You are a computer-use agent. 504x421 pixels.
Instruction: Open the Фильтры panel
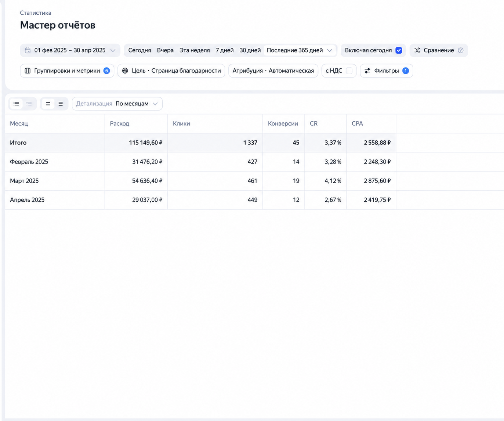[387, 71]
